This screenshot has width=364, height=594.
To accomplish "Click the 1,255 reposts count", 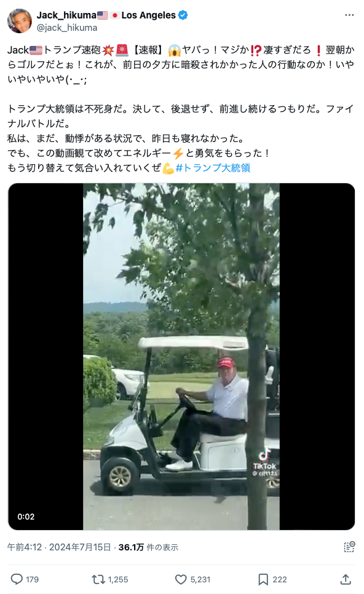I will 118,579.
